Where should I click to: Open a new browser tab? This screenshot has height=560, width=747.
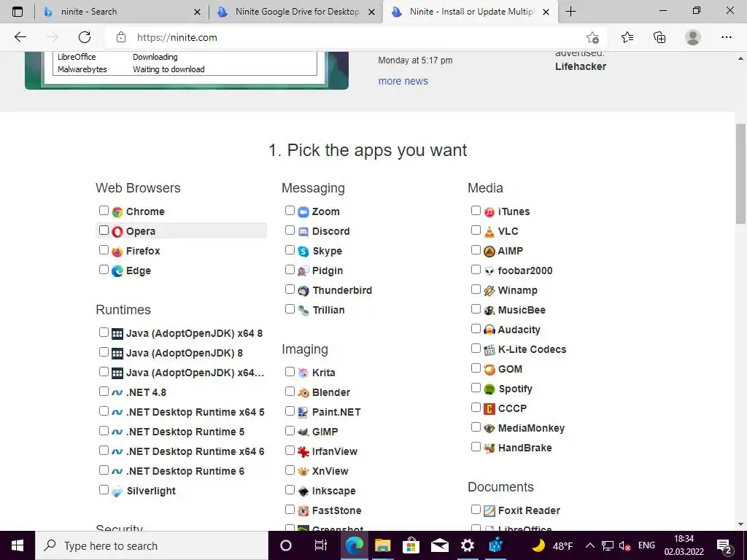(x=570, y=12)
